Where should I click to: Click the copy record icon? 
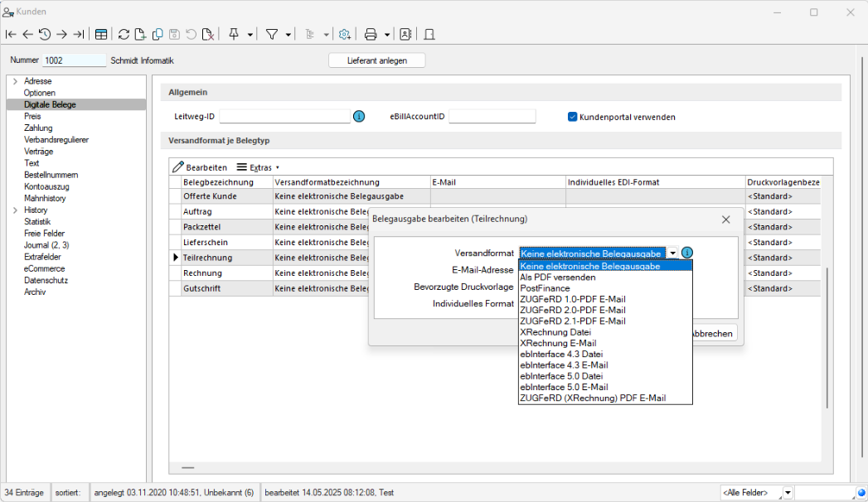click(x=158, y=34)
